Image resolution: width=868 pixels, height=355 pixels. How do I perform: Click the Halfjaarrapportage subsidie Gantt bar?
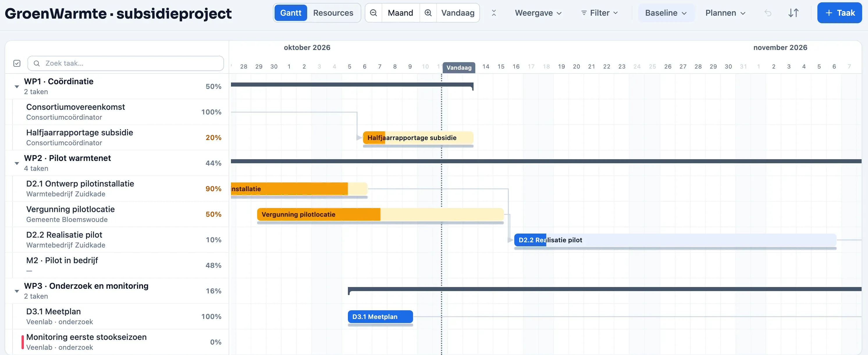click(x=418, y=138)
